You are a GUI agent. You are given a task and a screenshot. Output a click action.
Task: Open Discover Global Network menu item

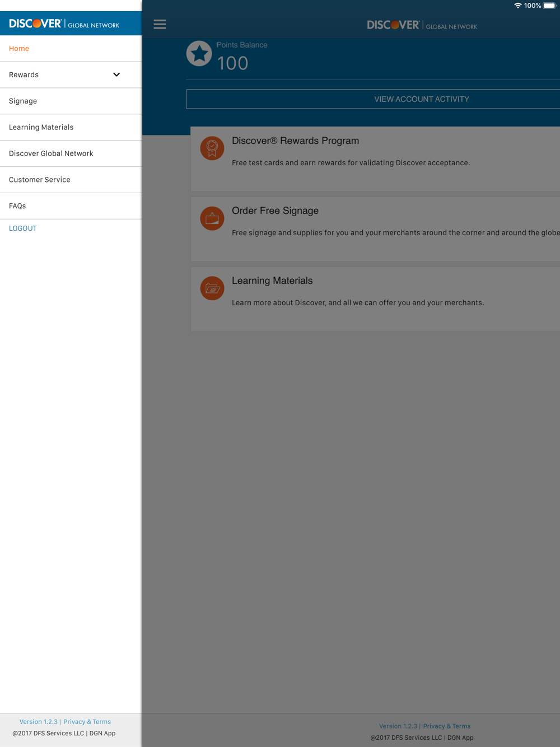(x=71, y=153)
